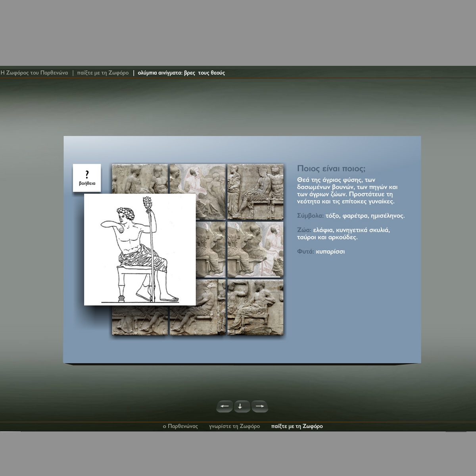Pick the top-right frieze relief tile

tap(255, 192)
